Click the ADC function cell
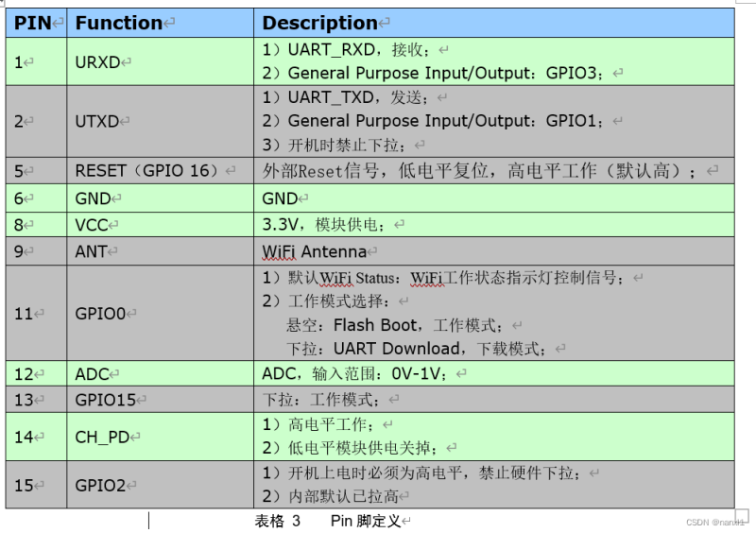 pyautogui.click(x=92, y=374)
